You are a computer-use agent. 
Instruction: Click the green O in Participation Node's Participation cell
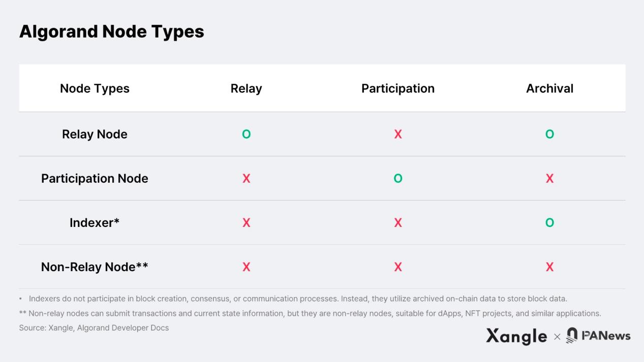(x=398, y=178)
